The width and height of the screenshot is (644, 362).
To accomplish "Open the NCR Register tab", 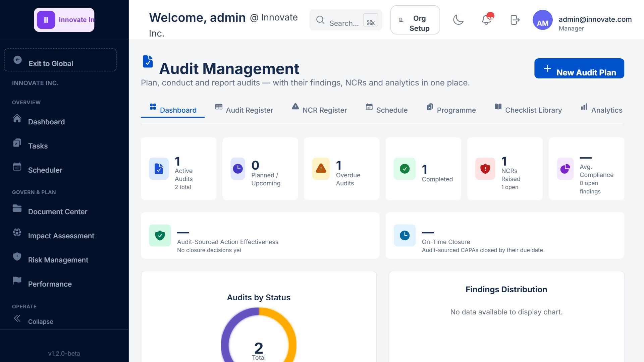I will pos(319,110).
